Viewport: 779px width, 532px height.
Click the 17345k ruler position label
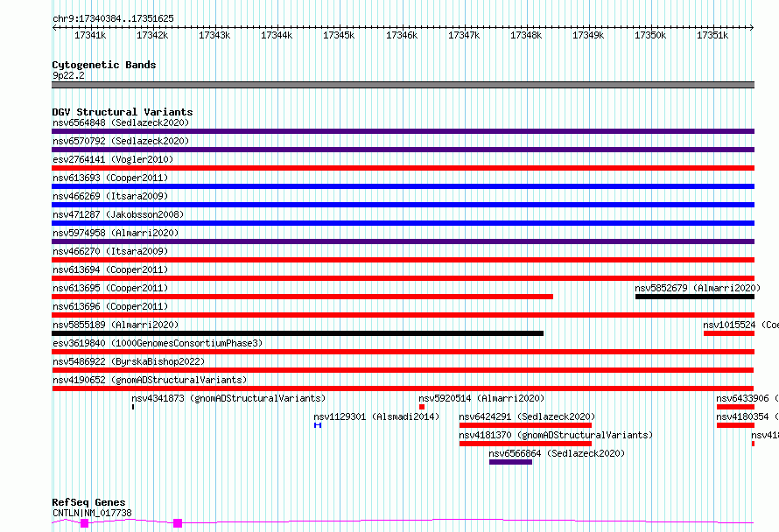(339, 35)
